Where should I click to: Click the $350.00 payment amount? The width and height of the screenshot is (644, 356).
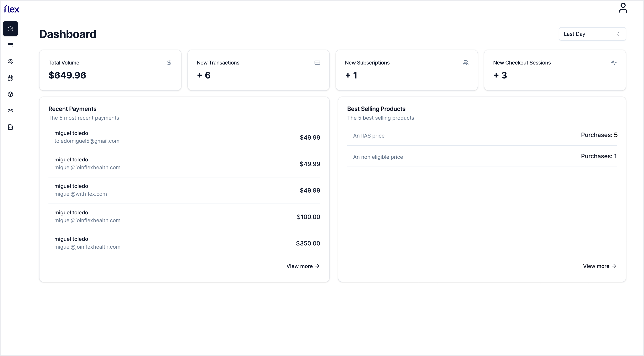coord(308,243)
